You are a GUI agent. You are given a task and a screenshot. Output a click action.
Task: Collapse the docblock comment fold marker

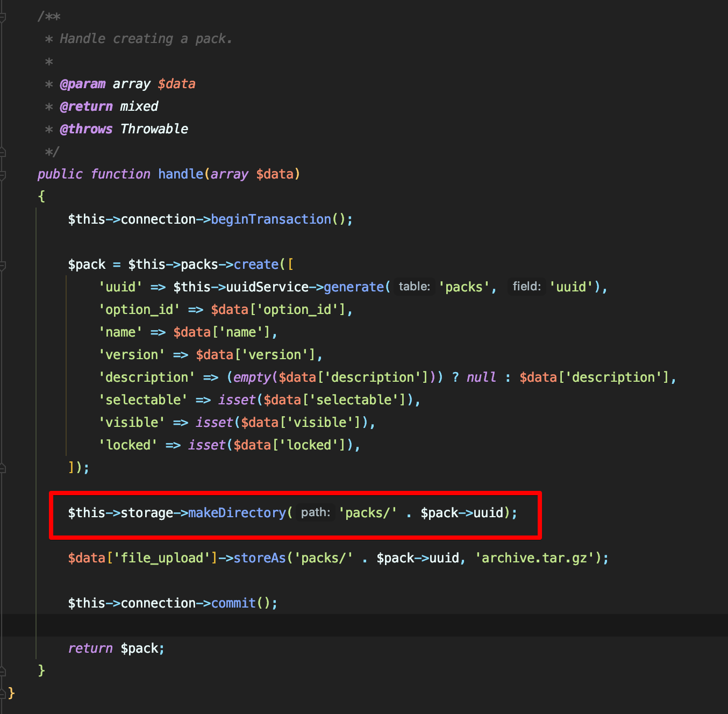click(3, 17)
